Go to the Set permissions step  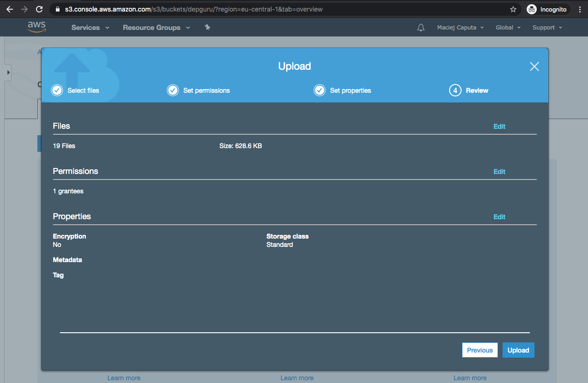[198, 90]
